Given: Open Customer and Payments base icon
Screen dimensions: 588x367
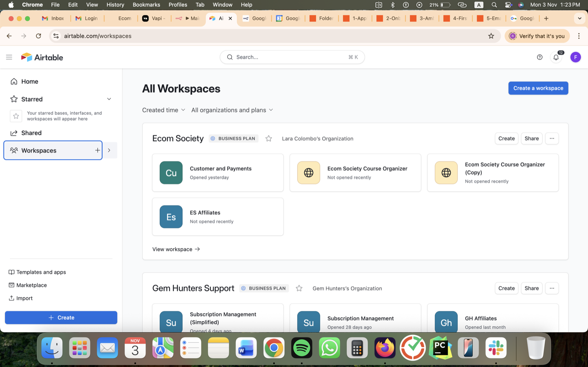Looking at the screenshot, I should (x=171, y=173).
